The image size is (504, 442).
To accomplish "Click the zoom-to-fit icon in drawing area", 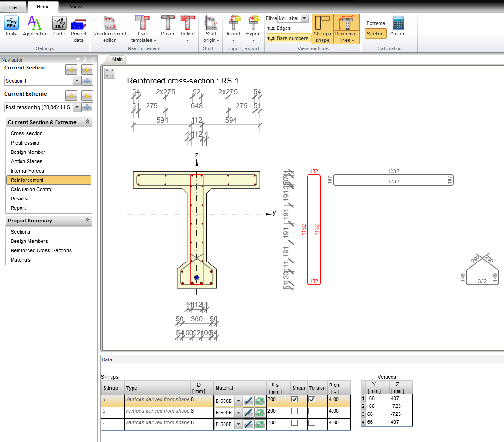I will pyautogui.click(x=110, y=73).
